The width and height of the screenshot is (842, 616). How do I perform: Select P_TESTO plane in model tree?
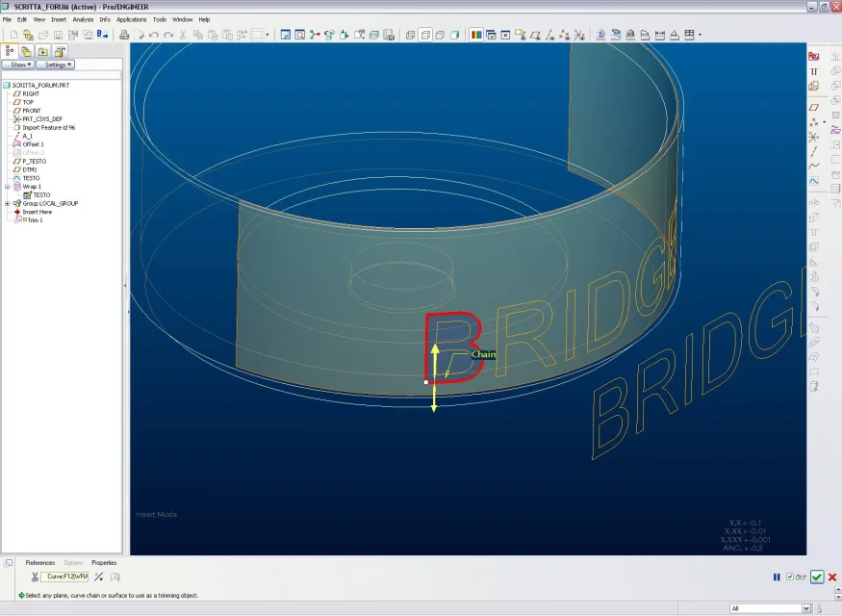pyautogui.click(x=34, y=161)
